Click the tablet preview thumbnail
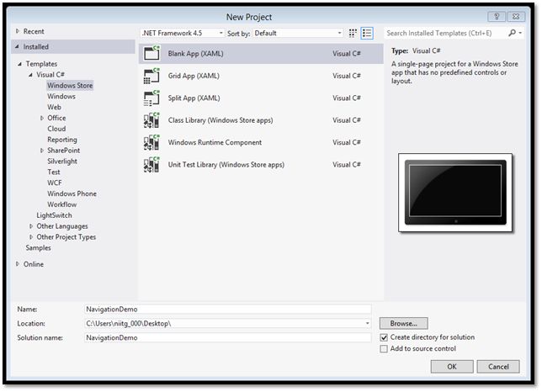Screen dimensions: 542x392 point(455,193)
